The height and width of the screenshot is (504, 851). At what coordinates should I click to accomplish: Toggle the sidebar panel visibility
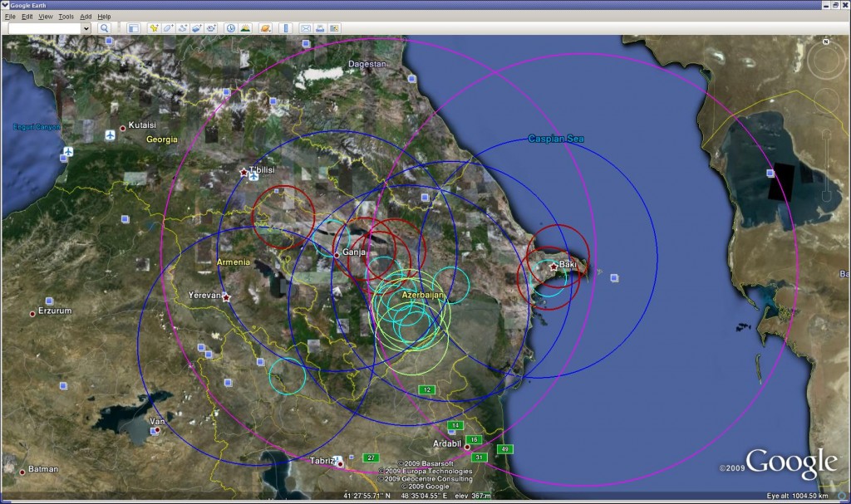click(133, 28)
